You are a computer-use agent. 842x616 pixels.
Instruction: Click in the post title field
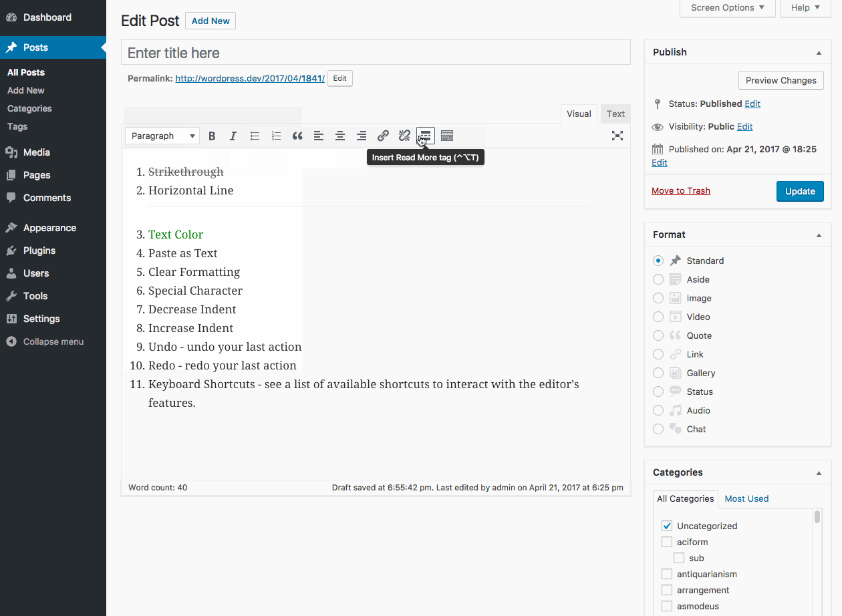coord(376,53)
